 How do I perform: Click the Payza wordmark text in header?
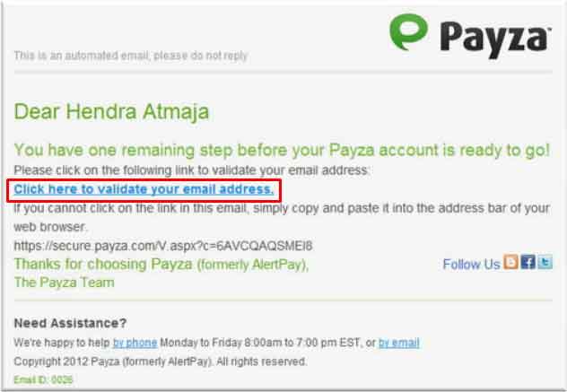coord(495,39)
